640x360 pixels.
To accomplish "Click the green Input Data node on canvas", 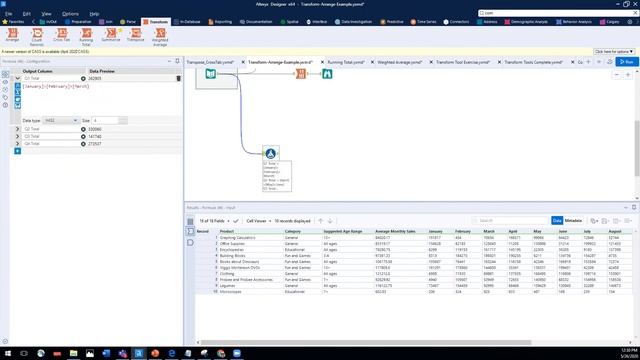I will (211, 74).
